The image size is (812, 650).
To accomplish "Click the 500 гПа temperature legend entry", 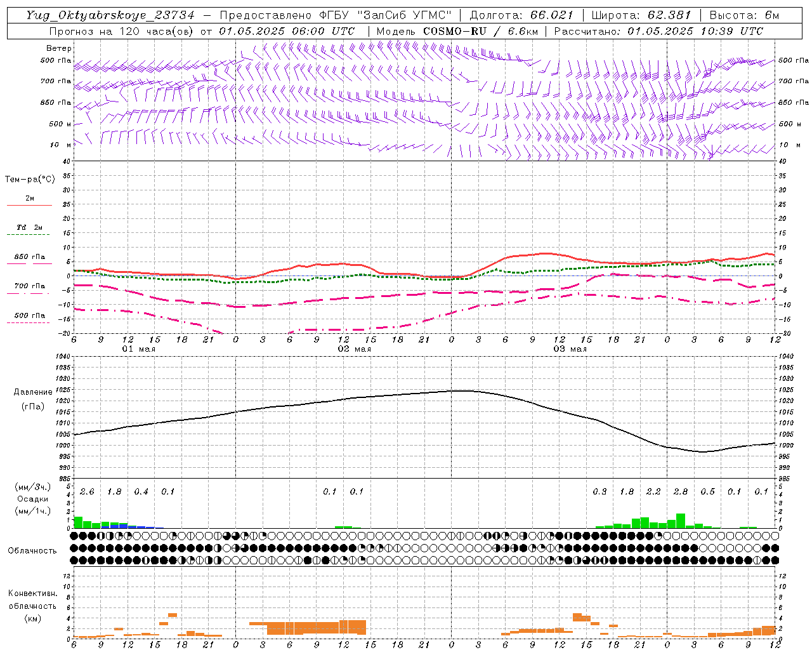I will coord(30,315).
